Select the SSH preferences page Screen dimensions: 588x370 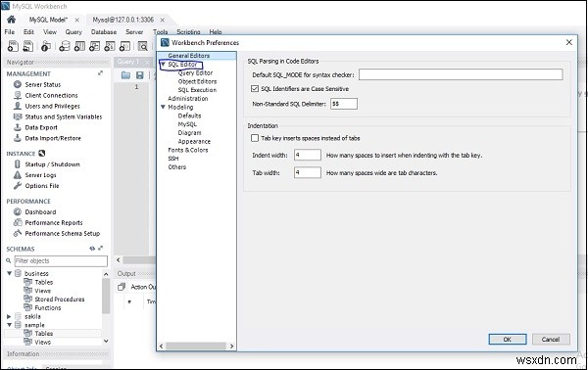(x=173, y=159)
